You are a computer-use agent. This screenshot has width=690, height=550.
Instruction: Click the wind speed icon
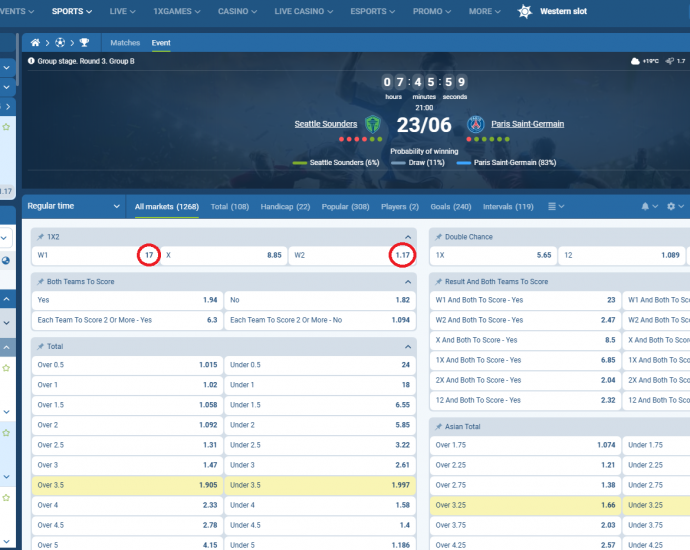click(x=670, y=61)
